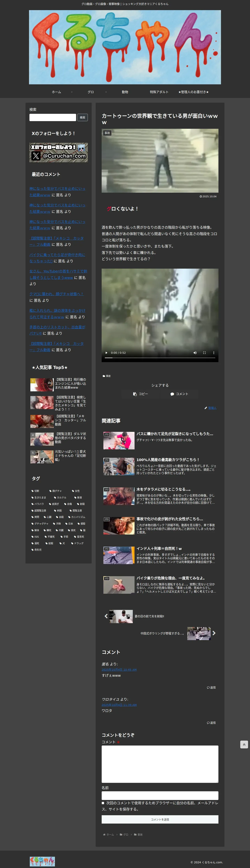
Task: Click the 返信 reply under ワロタイコ's comment
Action: [211, 723]
